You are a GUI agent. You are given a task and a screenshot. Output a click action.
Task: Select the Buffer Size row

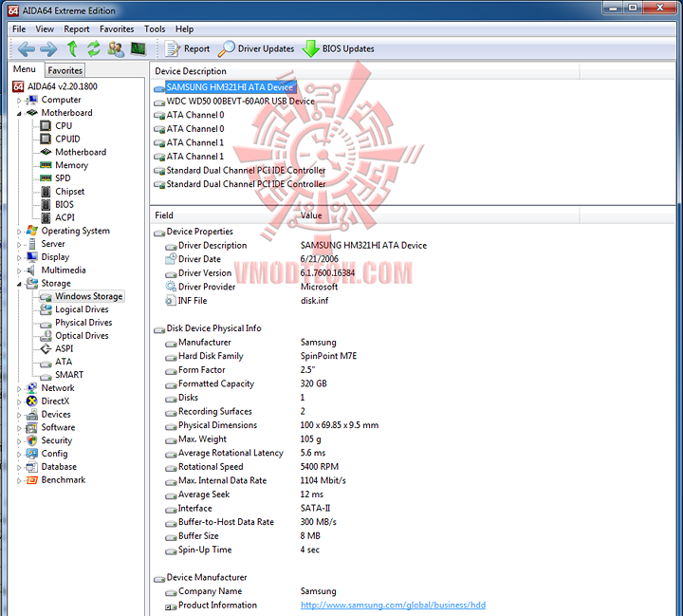[243, 535]
